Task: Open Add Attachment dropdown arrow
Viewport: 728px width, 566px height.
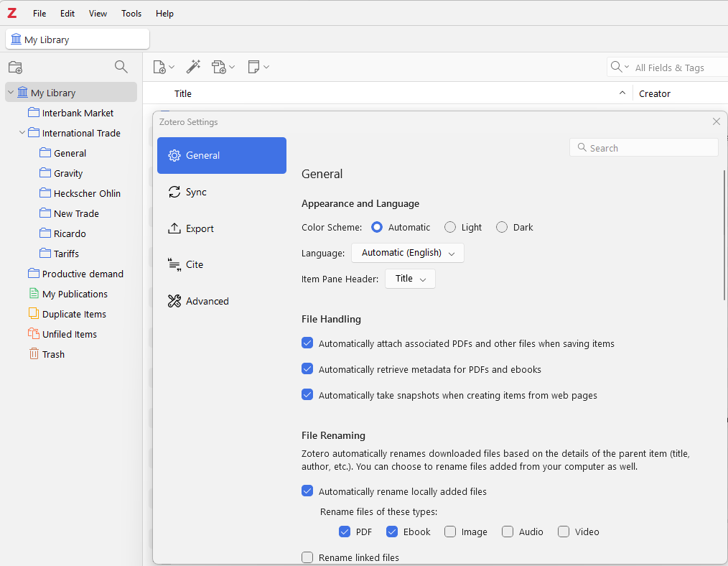Action: tap(232, 67)
